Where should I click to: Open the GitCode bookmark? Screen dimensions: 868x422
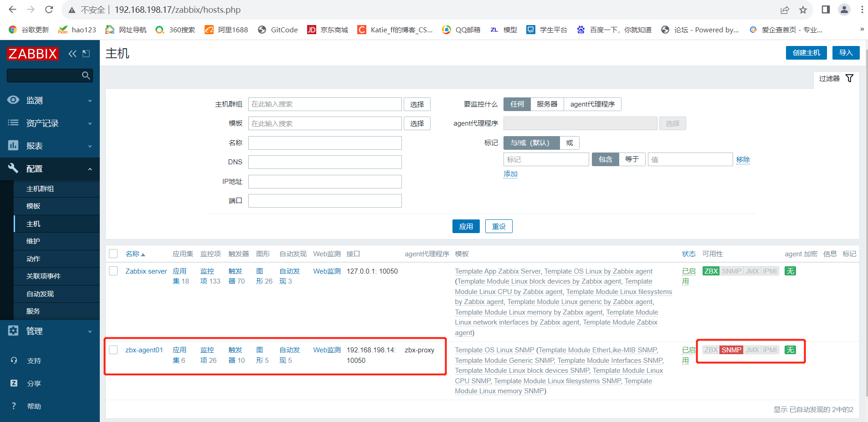[277, 30]
